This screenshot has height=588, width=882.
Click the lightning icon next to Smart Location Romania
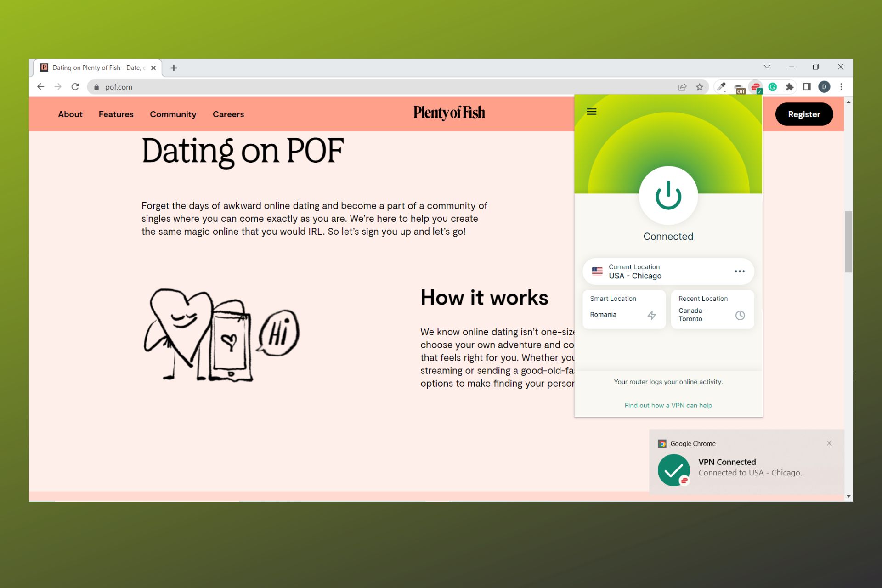(652, 315)
